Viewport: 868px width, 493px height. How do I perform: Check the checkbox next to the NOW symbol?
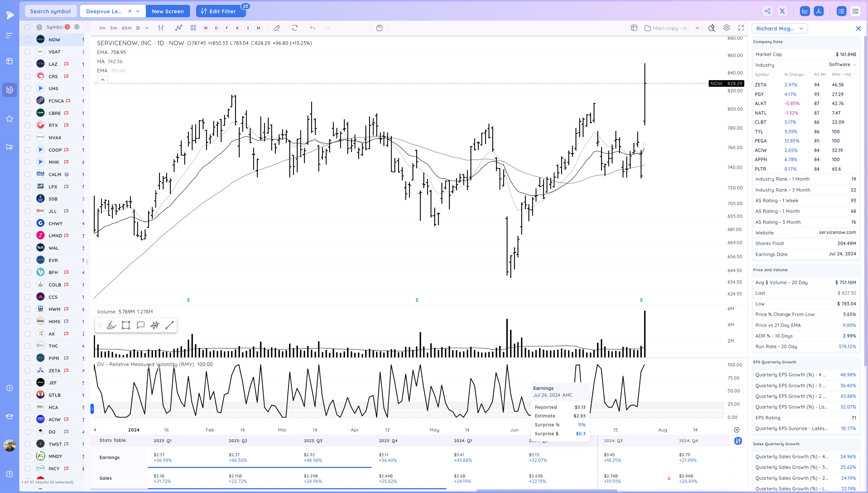click(27, 40)
